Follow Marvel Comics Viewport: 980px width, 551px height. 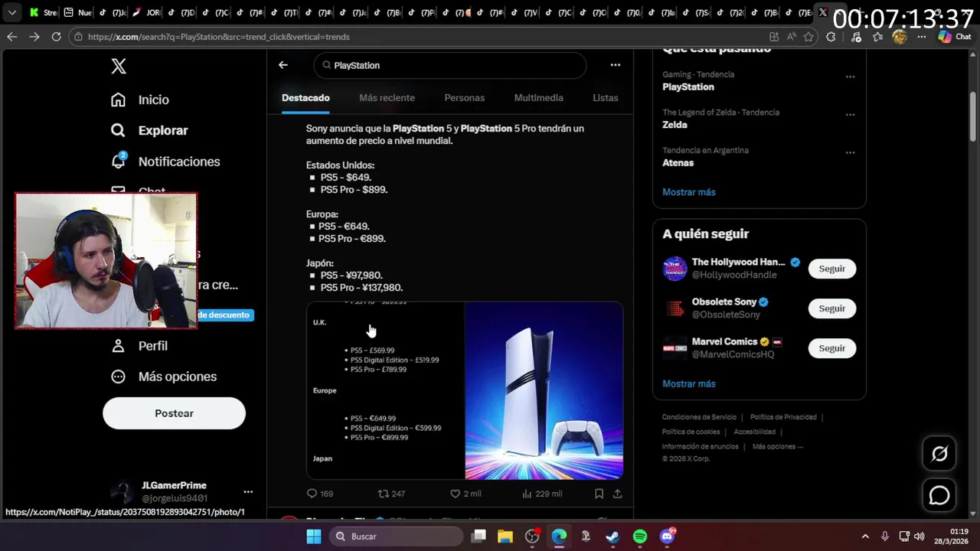click(x=832, y=348)
